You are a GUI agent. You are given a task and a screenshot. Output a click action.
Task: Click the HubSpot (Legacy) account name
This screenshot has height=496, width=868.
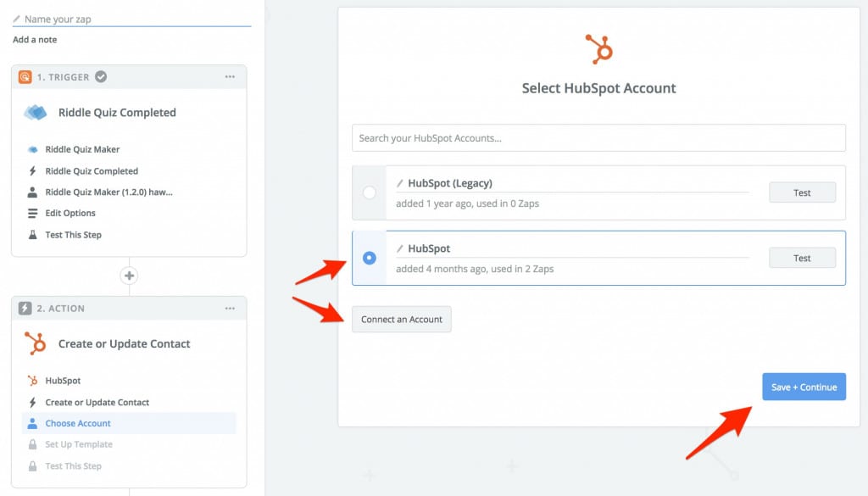click(x=450, y=183)
